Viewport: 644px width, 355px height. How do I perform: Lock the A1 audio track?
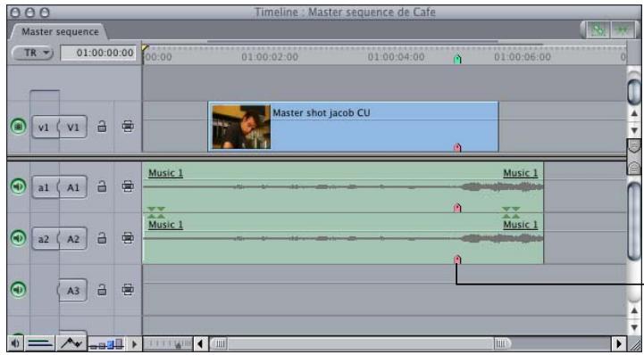point(102,186)
